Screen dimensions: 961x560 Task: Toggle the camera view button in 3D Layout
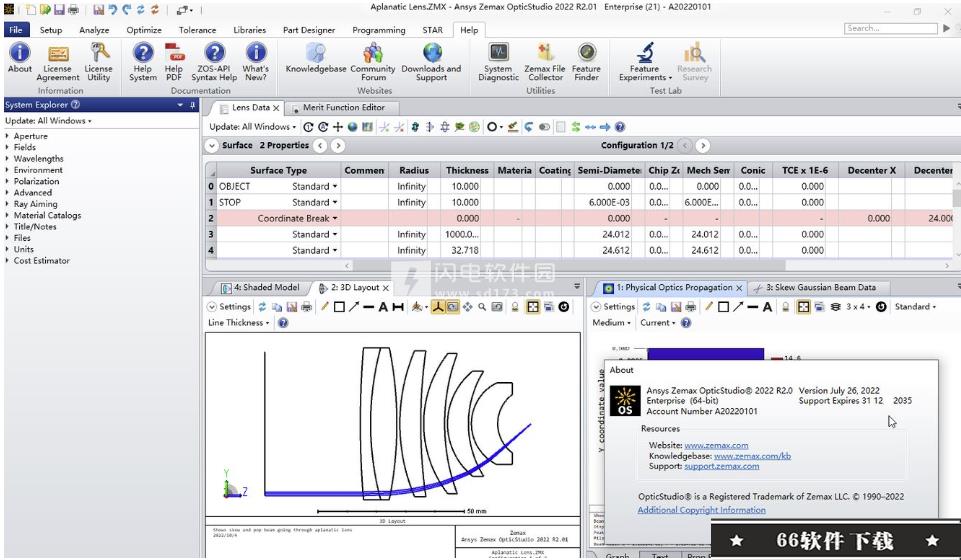[452, 307]
